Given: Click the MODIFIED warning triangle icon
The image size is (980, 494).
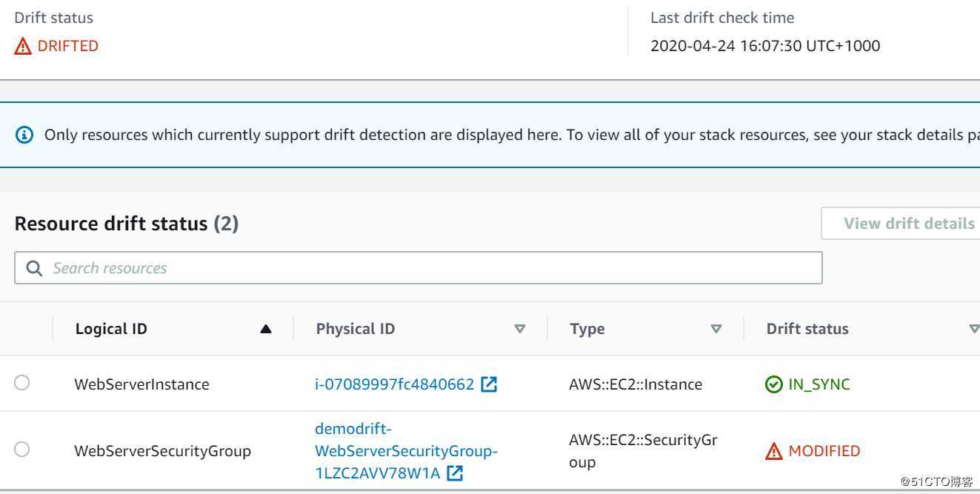Looking at the screenshot, I should click(x=773, y=451).
